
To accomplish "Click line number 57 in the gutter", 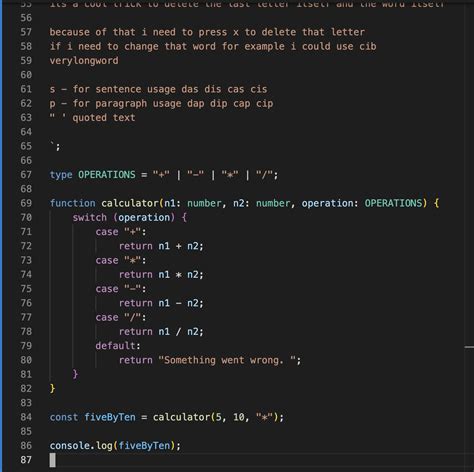I will pos(26,32).
